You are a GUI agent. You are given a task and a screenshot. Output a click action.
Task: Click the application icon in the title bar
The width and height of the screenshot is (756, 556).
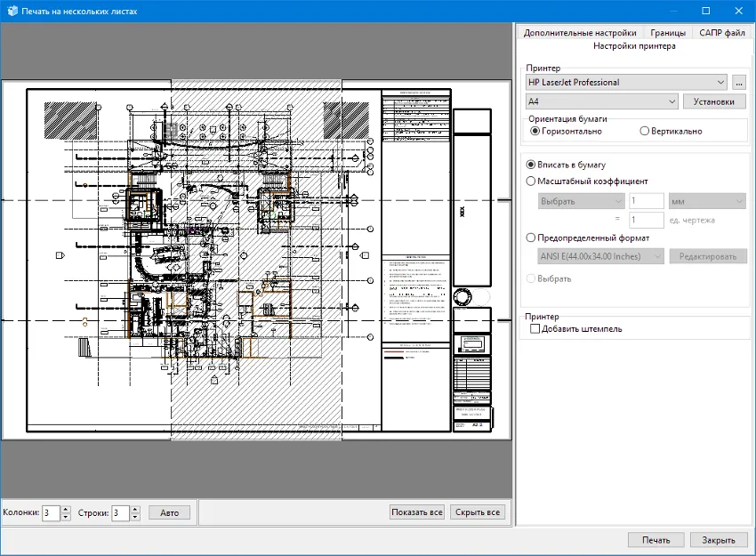click(12, 11)
